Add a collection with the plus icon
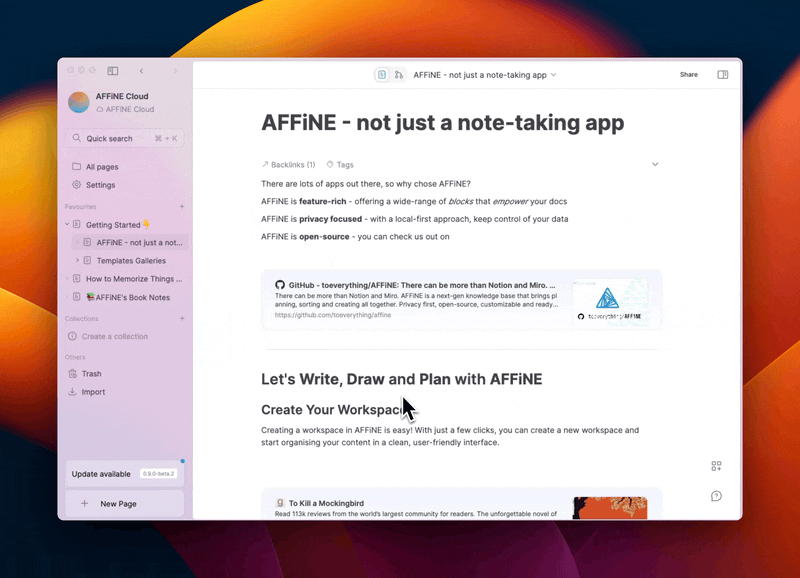Viewport: 800px width, 578px height. [182, 318]
